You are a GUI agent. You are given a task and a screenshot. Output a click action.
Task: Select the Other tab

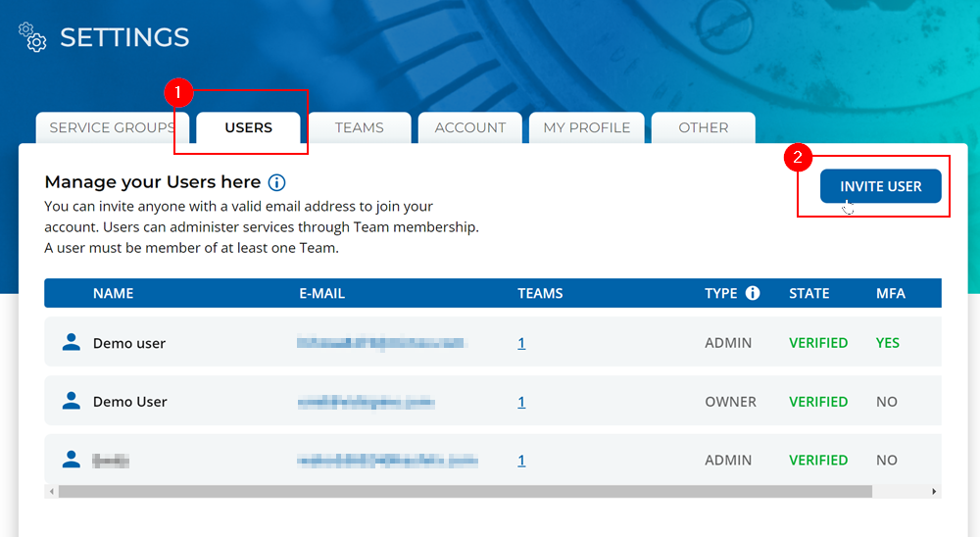[703, 128]
